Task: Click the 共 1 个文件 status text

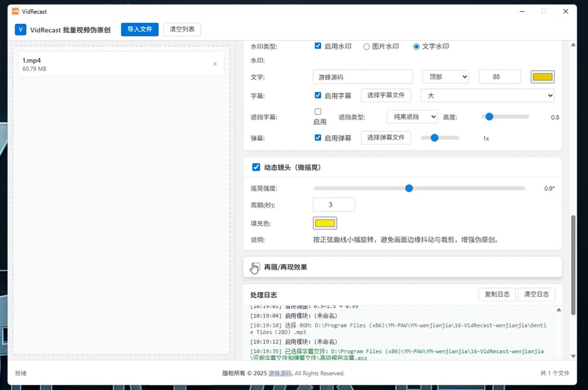Action: (555, 373)
